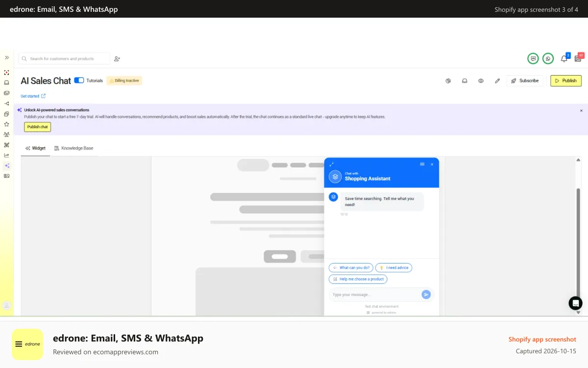Open the automation flow icon in left sidebar
Image resolution: width=588 pixels, height=368 pixels.
click(6, 104)
